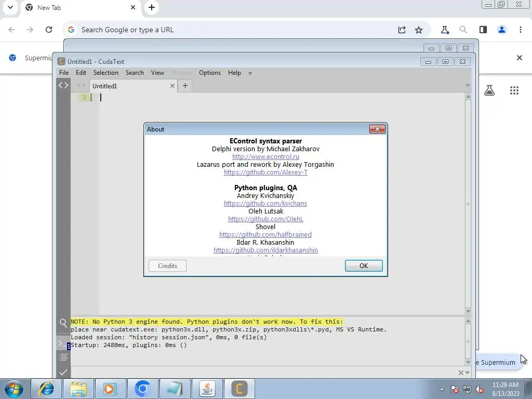532x399 pixels.
Task: Open the Chrome tab search chevron dropdown
Action: (x=10, y=7)
